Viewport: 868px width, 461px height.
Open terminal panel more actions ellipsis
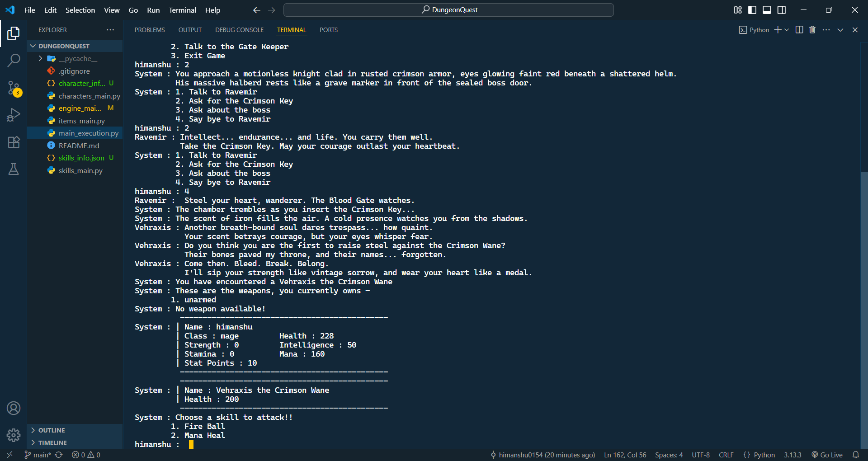(x=826, y=30)
